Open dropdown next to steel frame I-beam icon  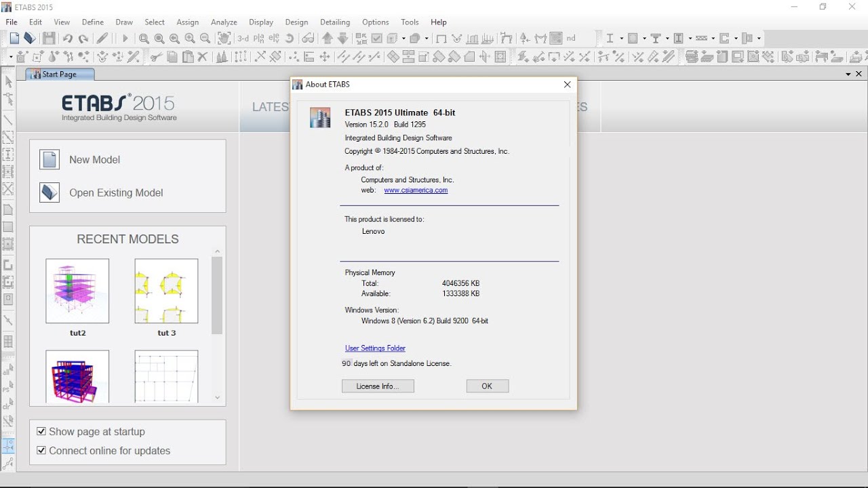[x=622, y=39]
